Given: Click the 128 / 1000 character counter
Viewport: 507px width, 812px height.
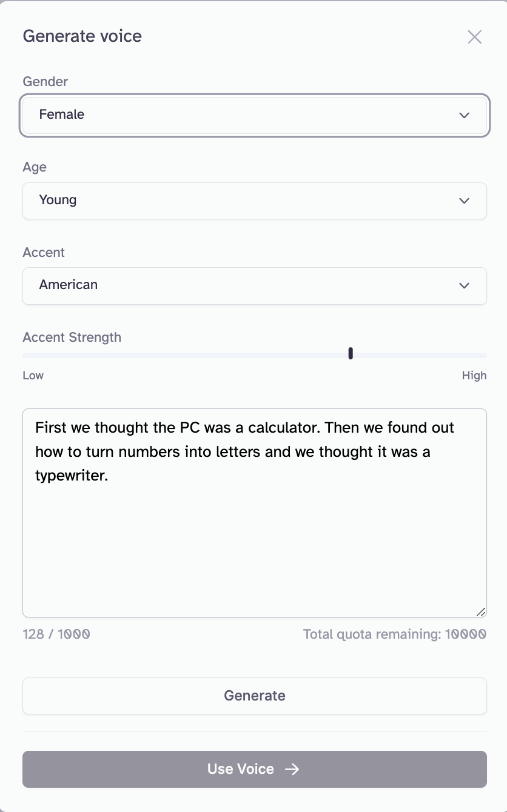Looking at the screenshot, I should point(56,634).
